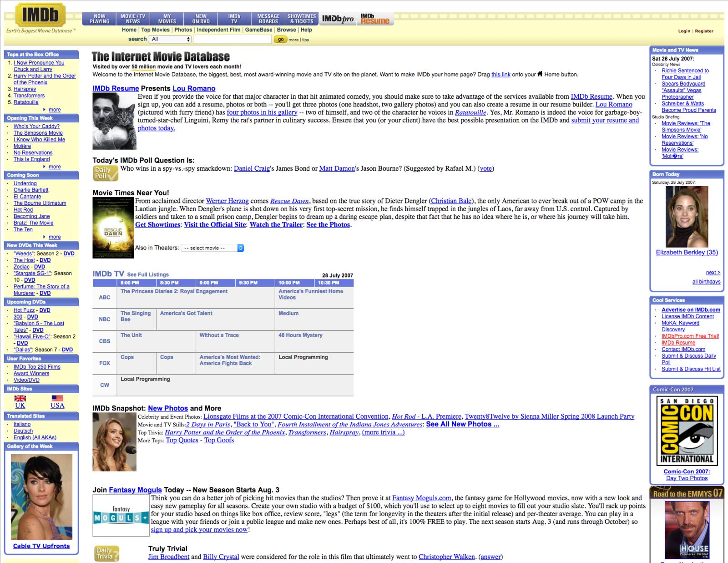The width and height of the screenshot is (728, 563).
Task: Expand more under Tops at the Box Office
Action: click(55, 110)
